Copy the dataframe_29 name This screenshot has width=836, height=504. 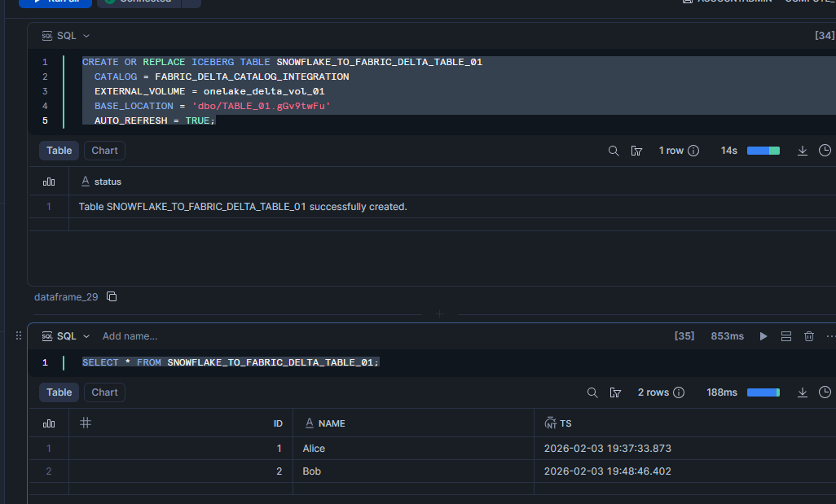click(x=112, y=296)
